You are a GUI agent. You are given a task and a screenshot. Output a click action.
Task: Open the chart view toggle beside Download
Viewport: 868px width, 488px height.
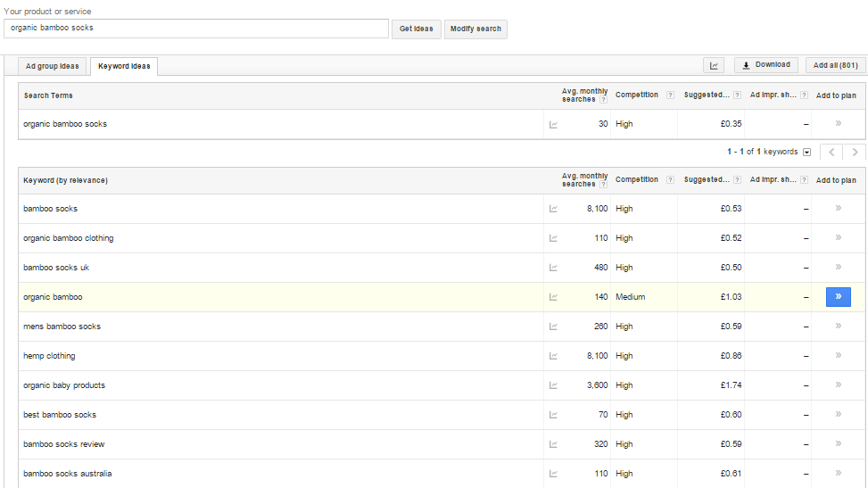click(x=714, y=65)
